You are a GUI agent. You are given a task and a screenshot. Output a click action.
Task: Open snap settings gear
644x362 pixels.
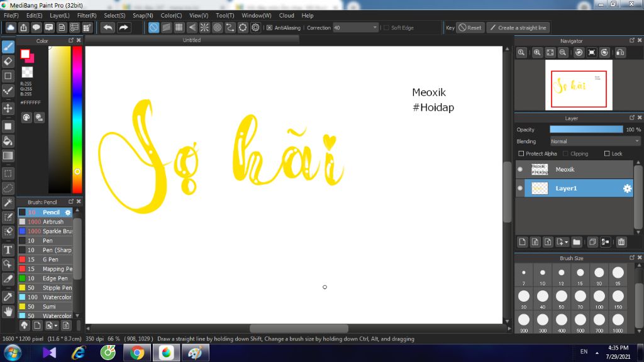click(x=255, y=28)
